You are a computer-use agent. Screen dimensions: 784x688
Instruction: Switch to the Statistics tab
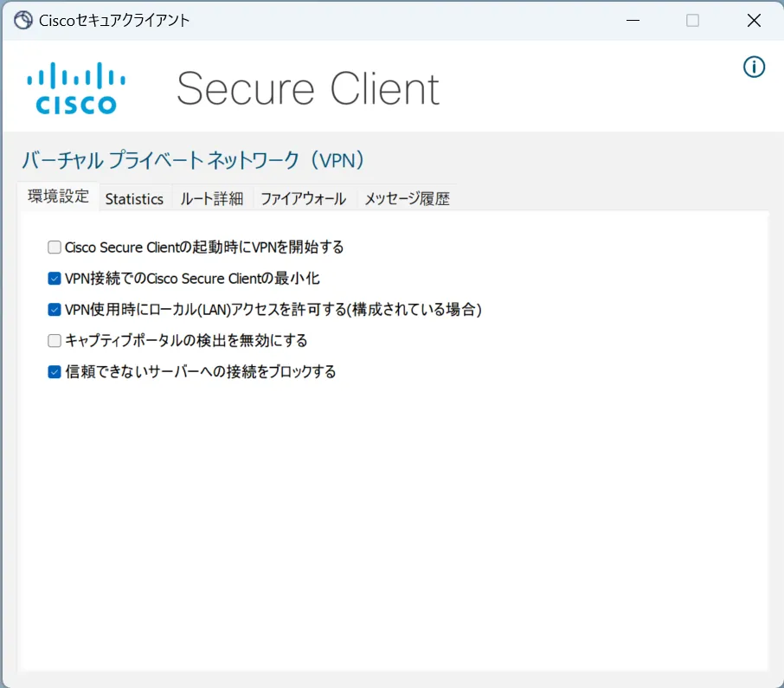point(134,199)
